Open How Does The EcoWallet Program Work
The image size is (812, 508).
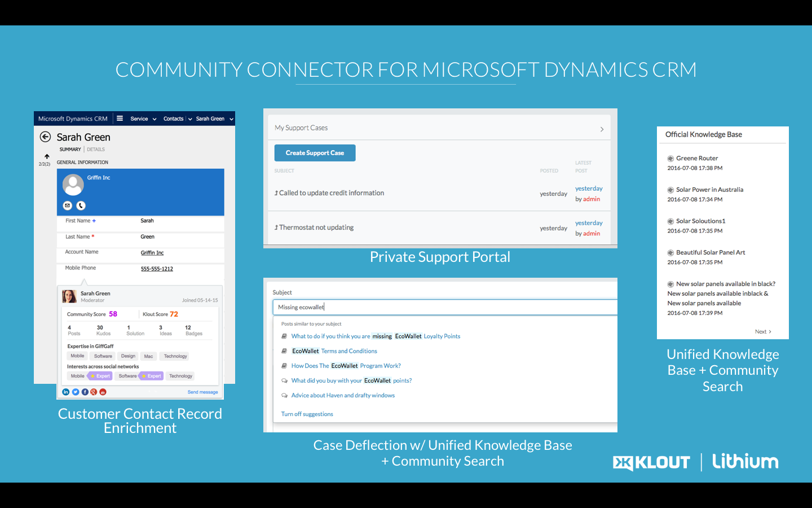[x=346, y=366]
